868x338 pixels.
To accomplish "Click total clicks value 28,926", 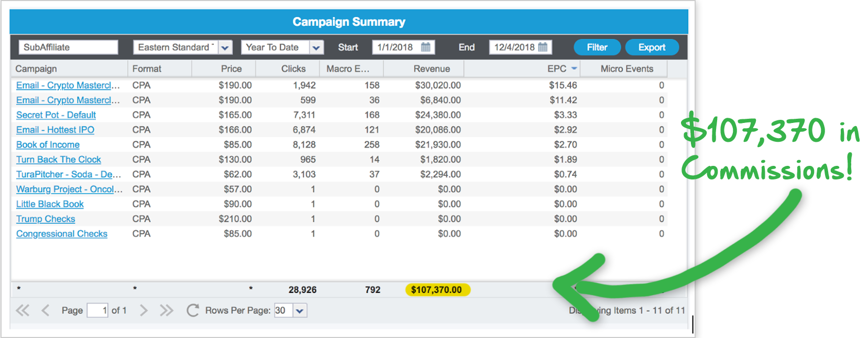I will coord(302,290).
